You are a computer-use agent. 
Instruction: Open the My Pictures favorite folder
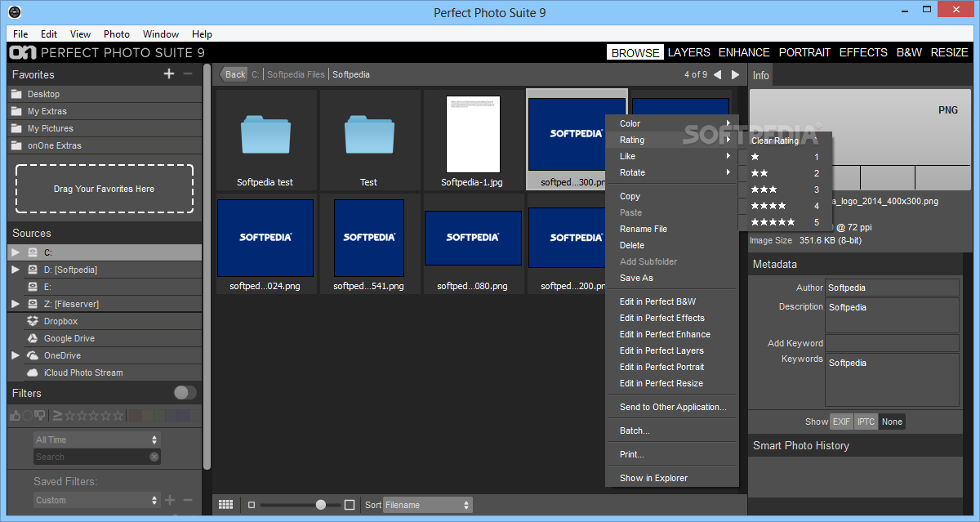click(x=105, y=128)
